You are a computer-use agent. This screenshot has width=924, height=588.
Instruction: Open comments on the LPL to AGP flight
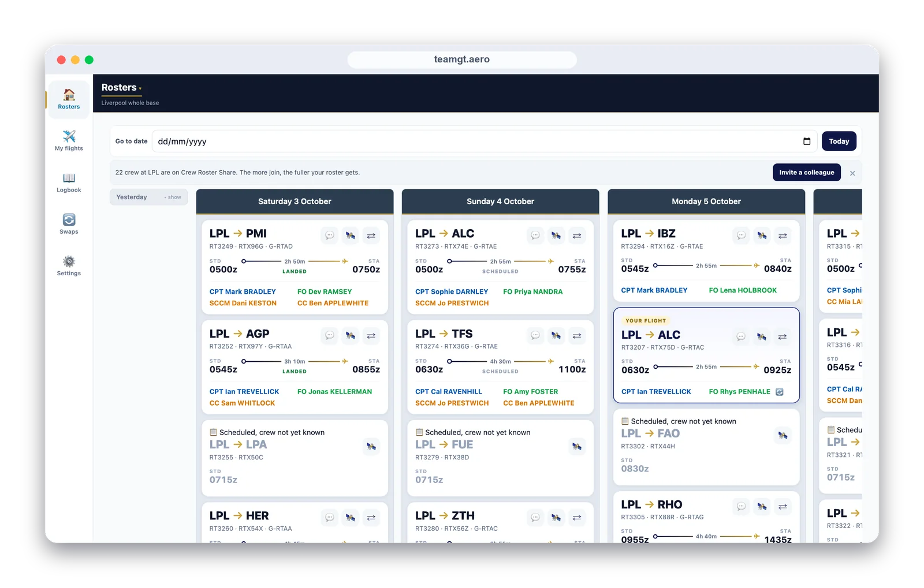coord(330,335)
